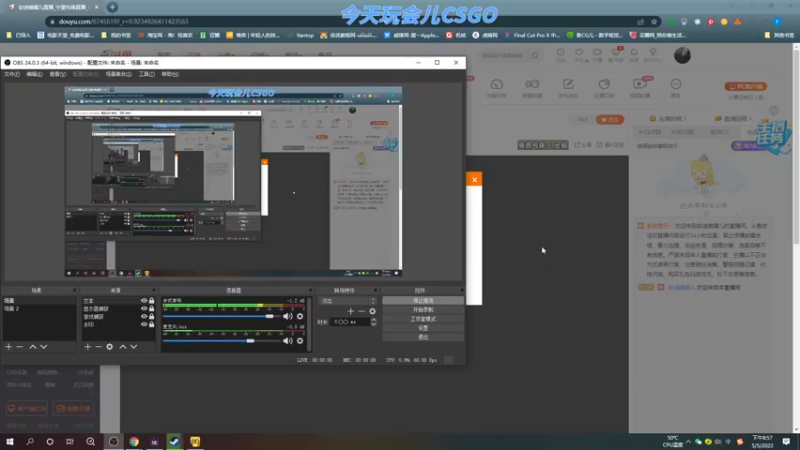Pop out Controls dock via header icon
The image size is (800, 450).
point(461,290)
